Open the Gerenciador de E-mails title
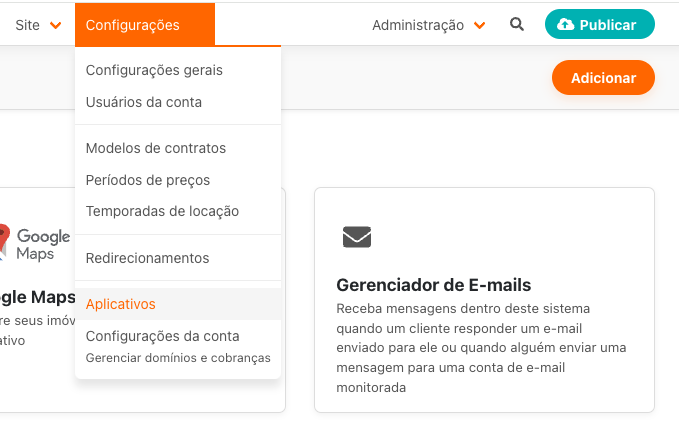The height and width of the screenshot is (434, 679). pyautogui.click(x=434, y=285)
